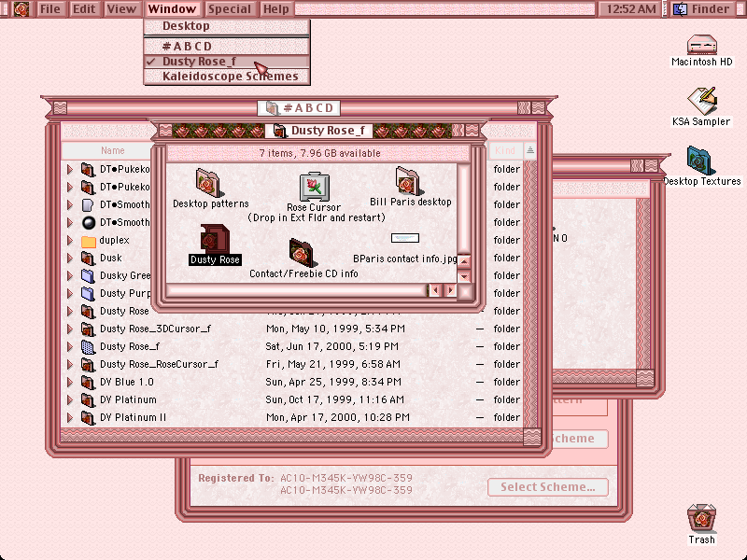This screenshot has height=560, width=747.
Task: Click the Select Scheme... button
Action: 548,486
